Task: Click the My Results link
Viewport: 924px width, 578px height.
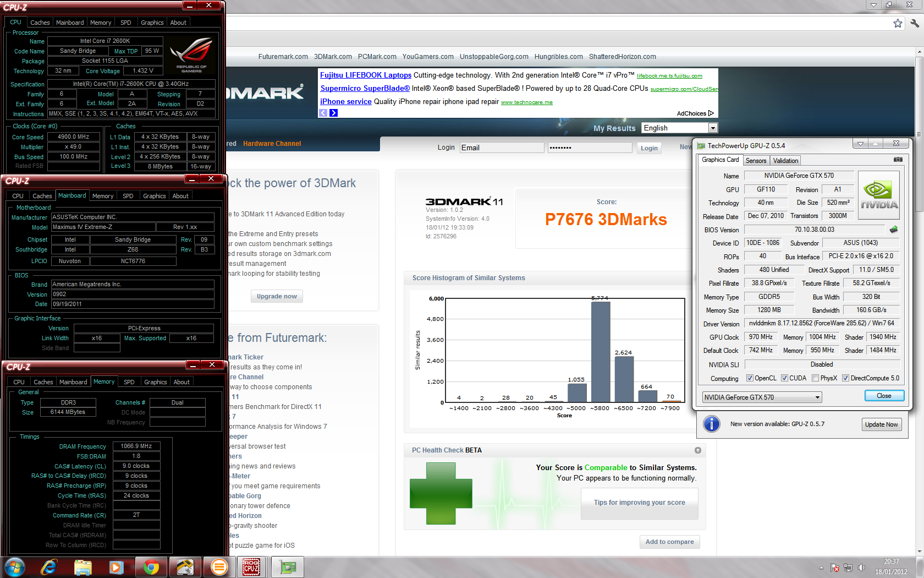Action: click(x=614, y=128)
